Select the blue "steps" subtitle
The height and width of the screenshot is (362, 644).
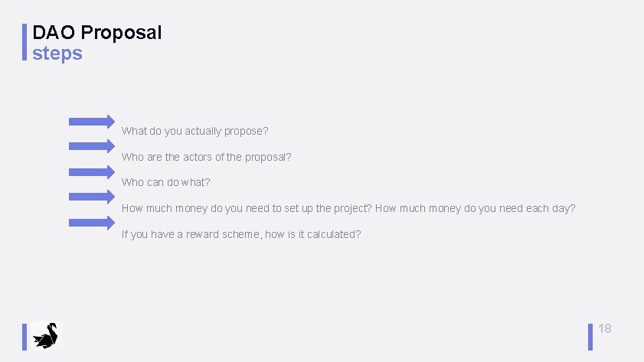[x=57, y=54]
